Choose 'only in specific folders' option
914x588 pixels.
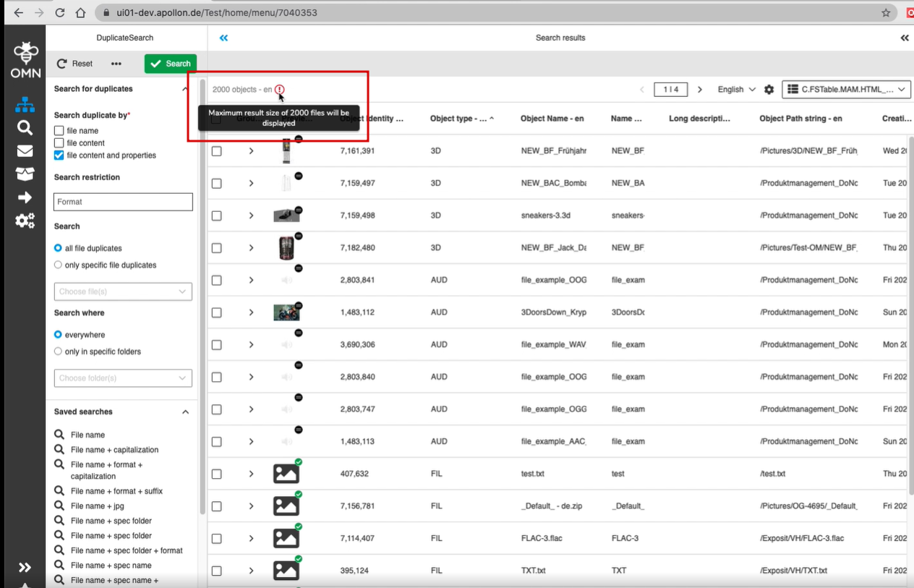tap(57, 351)
